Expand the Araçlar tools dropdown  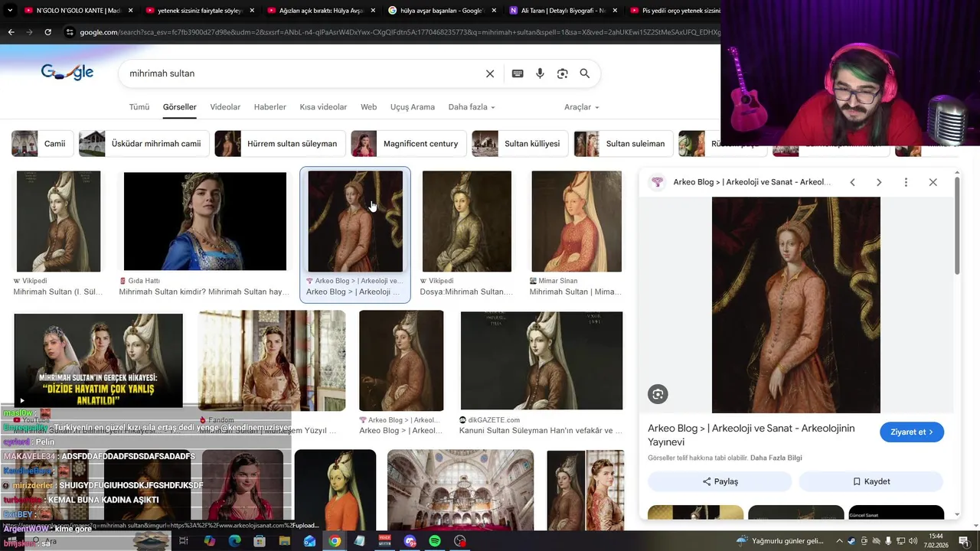[582, 107]
